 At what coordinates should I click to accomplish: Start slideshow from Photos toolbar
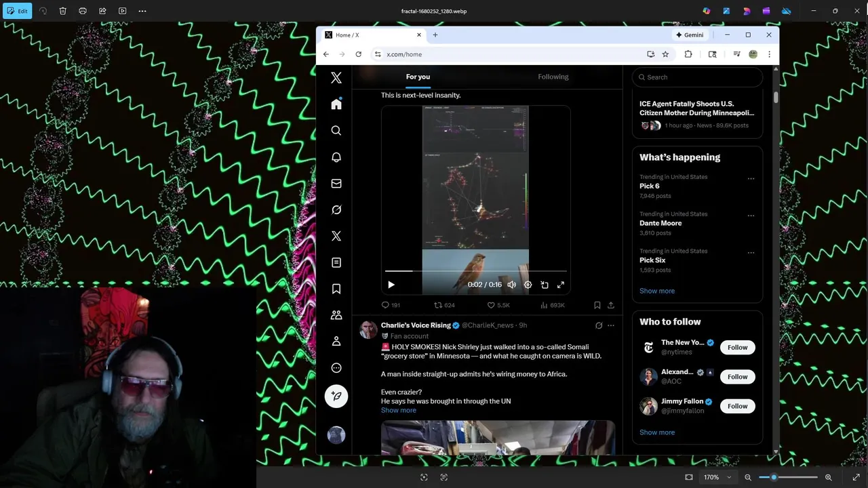coord(122,11)
